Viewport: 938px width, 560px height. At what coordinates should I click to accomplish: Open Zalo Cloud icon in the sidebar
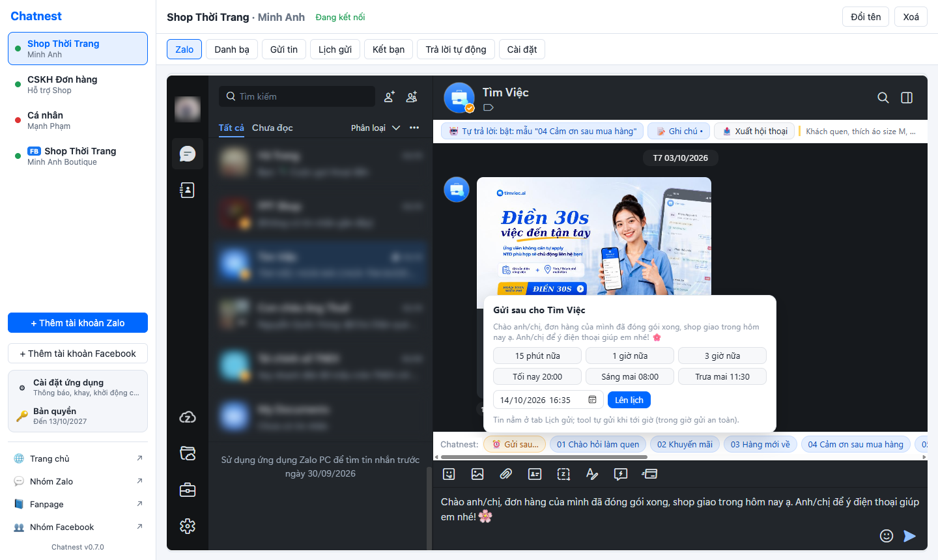click(x=188, y=417)
